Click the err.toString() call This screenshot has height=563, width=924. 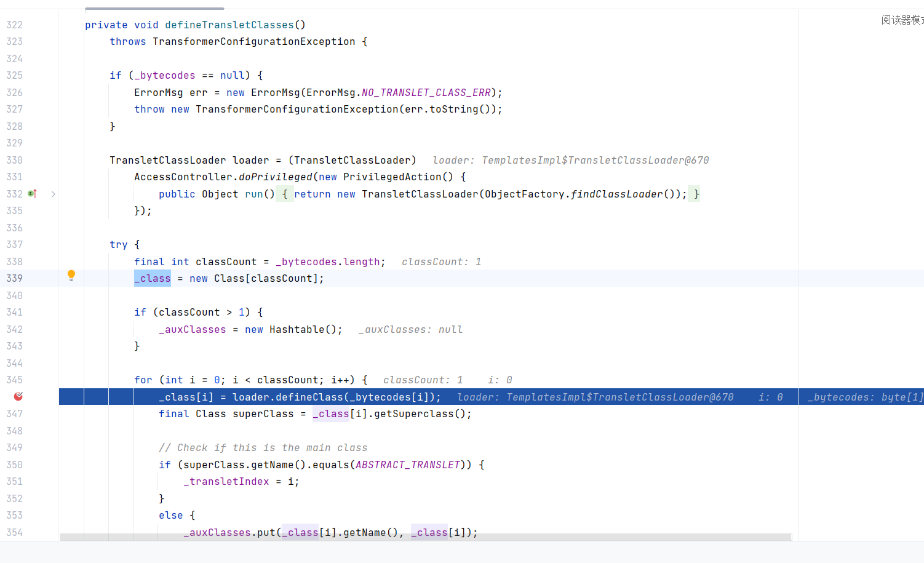point(447,110)
